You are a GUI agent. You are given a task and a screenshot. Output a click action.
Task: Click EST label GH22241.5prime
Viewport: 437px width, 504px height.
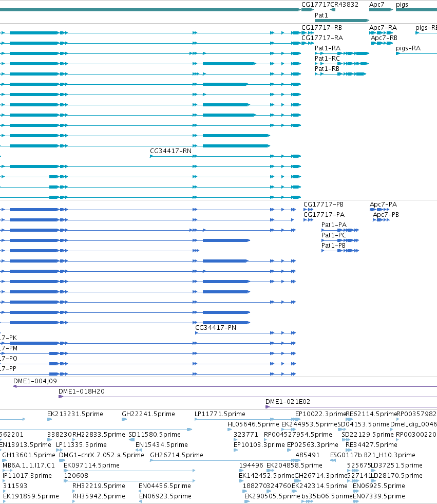(x=148, y=414)
